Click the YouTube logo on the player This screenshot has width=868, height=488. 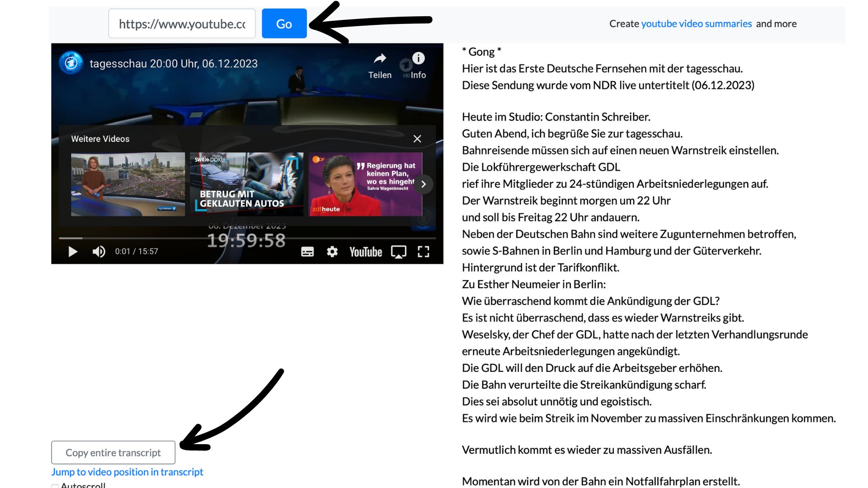(x=363, y=251)
